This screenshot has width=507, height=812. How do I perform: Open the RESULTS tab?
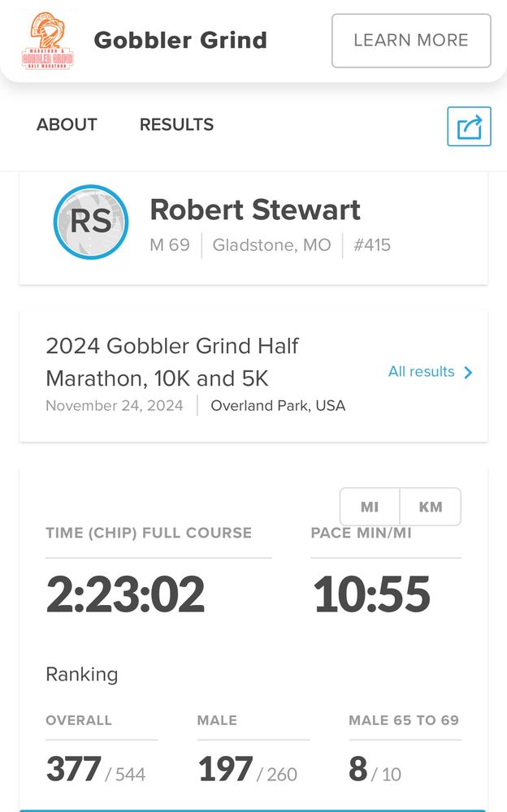click(176, 125)
